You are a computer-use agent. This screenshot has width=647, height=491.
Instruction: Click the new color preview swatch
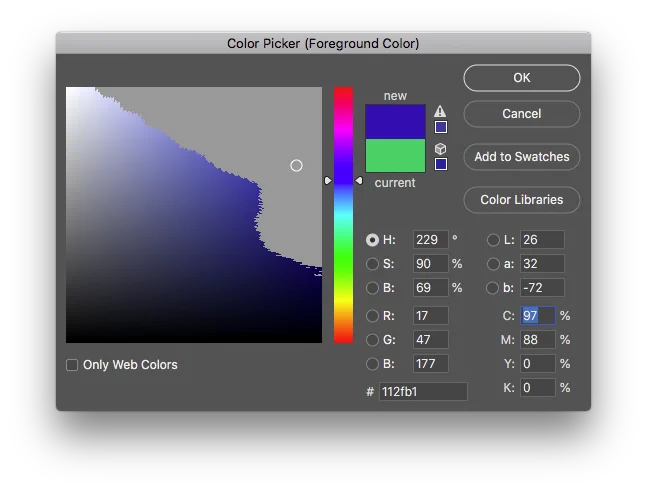(x=395, y=121)
